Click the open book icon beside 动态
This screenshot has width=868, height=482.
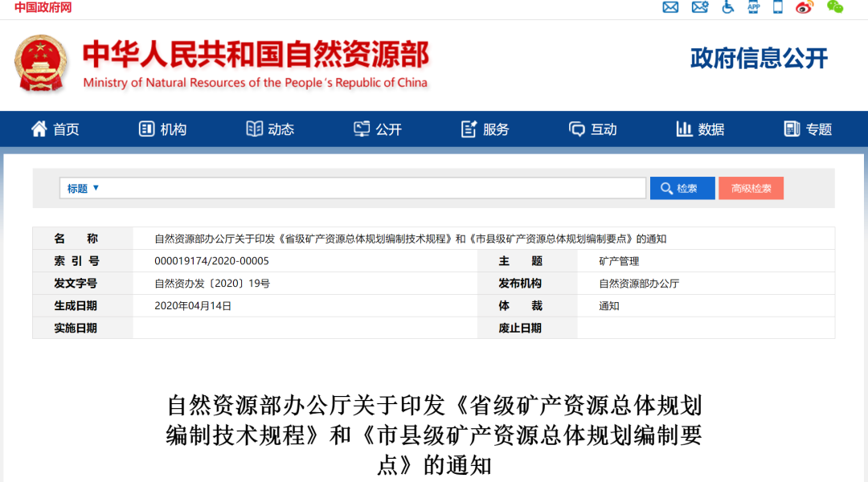tap(254, 129)
